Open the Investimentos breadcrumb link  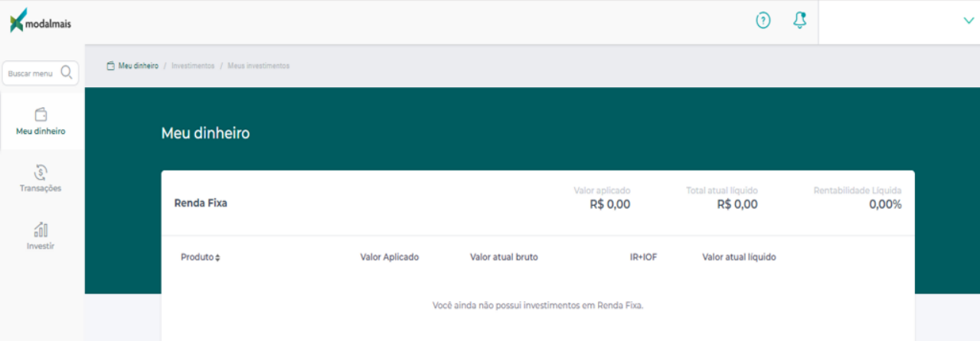pyautogui.click(x=193, y=66)
